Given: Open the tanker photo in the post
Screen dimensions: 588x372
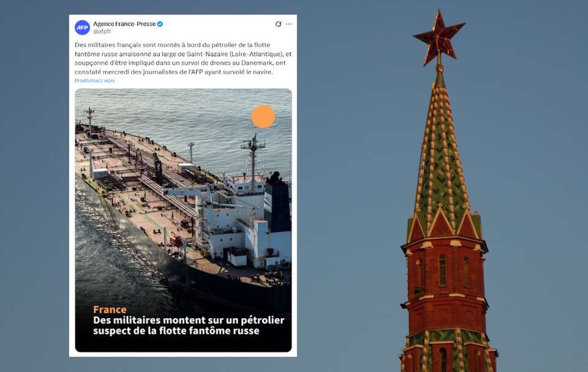Looking at the screenshot, I should [183, 220].
